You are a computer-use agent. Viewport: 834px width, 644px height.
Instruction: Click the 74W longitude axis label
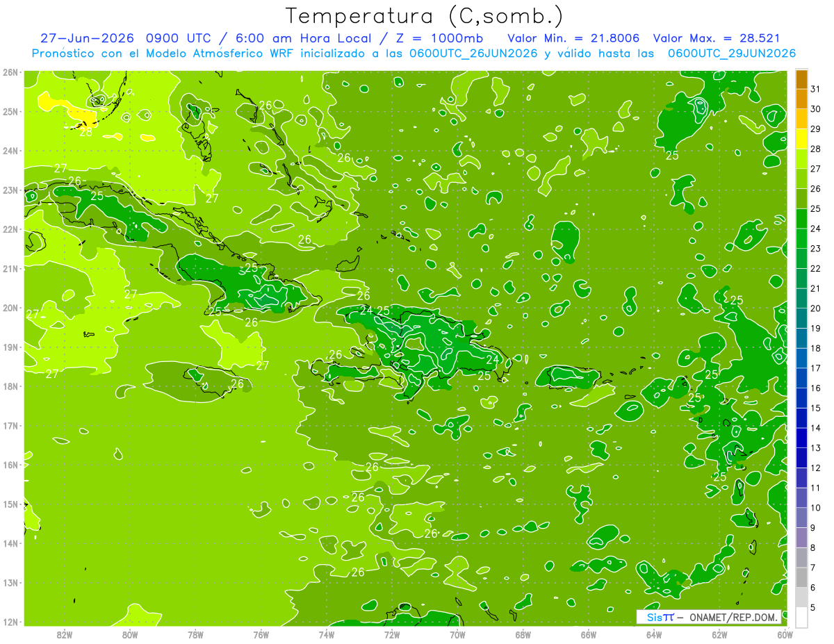327,634
